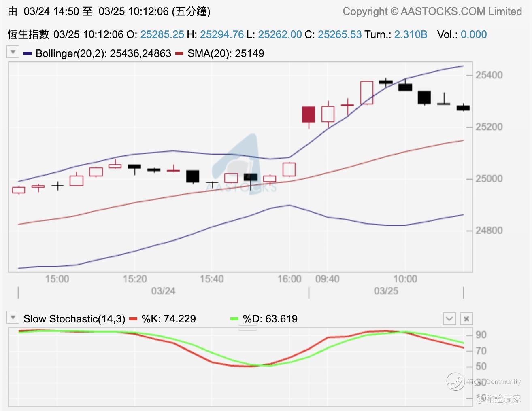Click the 15:40 time axis label
532x411 pixels.
click(x=212, y=279)
